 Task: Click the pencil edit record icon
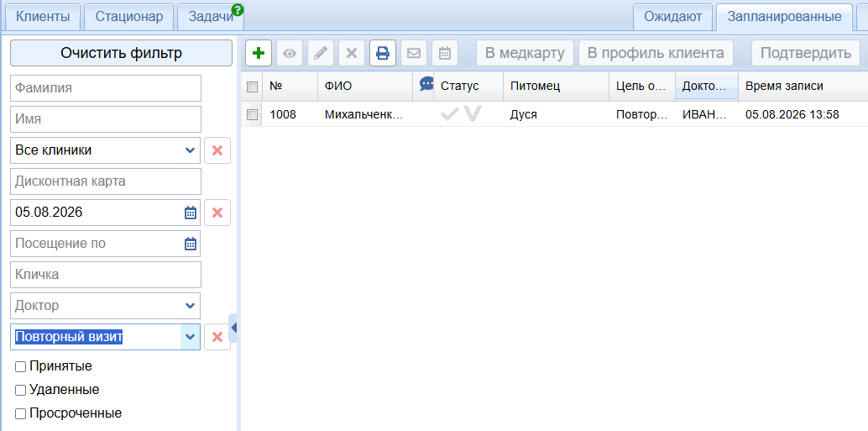[321, 53]
